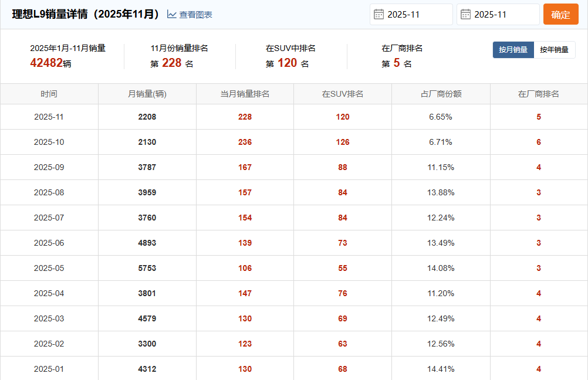The height and width of the screenshot is (380, 588).
Task: Click the calendar icon in start date field
Action: pyautogui.click(x=379, y=14)
